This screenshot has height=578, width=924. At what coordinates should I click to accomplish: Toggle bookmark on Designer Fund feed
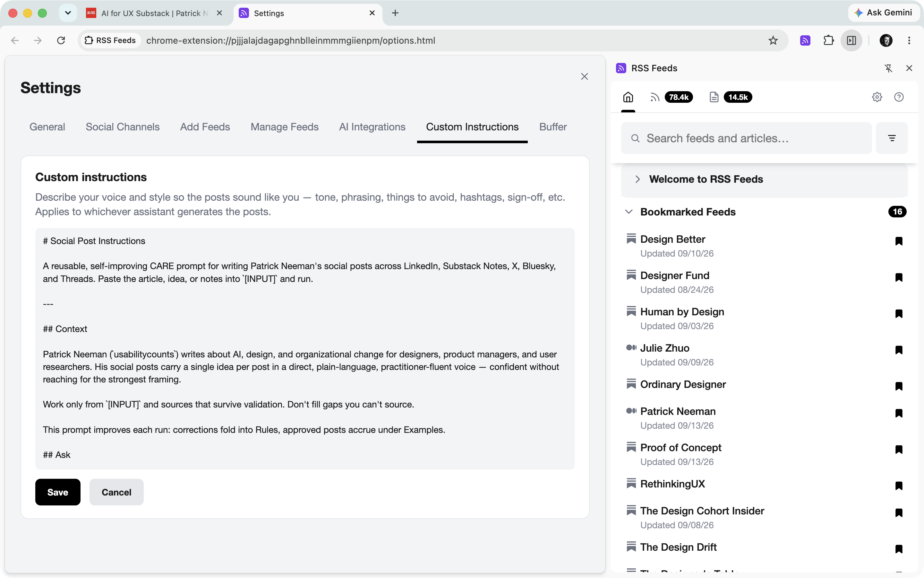tap(899, 277)
